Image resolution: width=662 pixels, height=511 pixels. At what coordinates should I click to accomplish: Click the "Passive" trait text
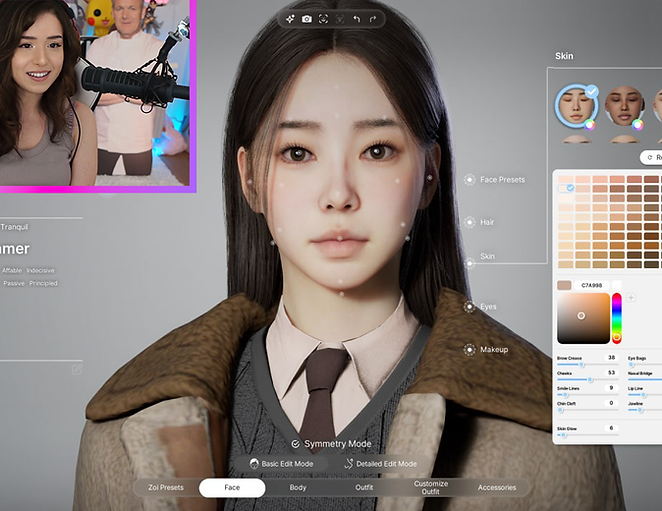pyautogui.click(x=14, y=283)
